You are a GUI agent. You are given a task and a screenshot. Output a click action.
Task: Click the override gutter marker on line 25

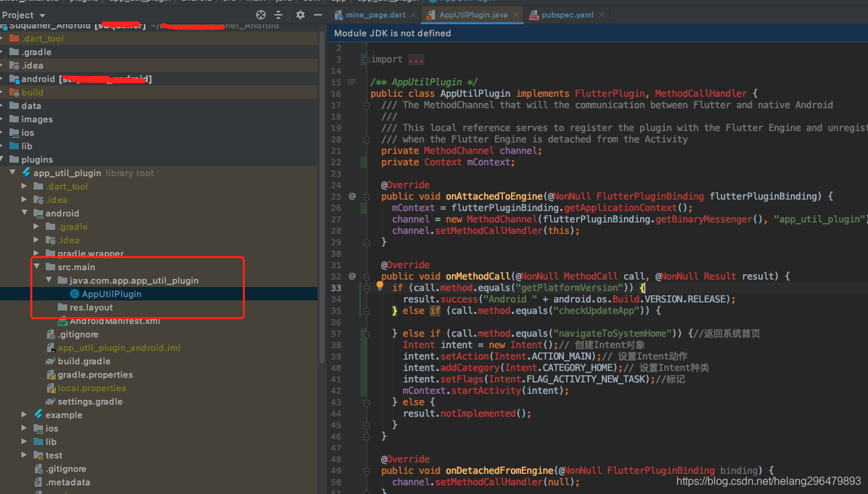click(352, 196)
